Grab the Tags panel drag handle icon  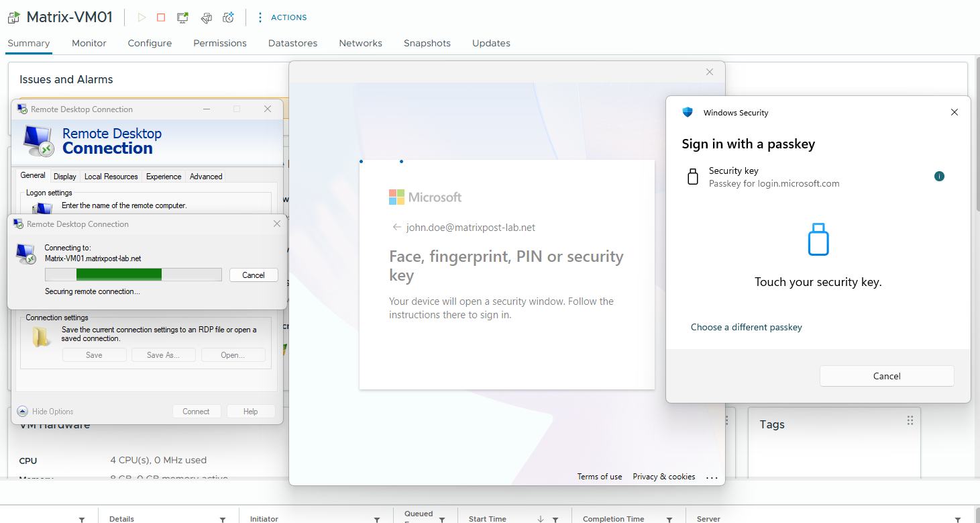[910, 420]
